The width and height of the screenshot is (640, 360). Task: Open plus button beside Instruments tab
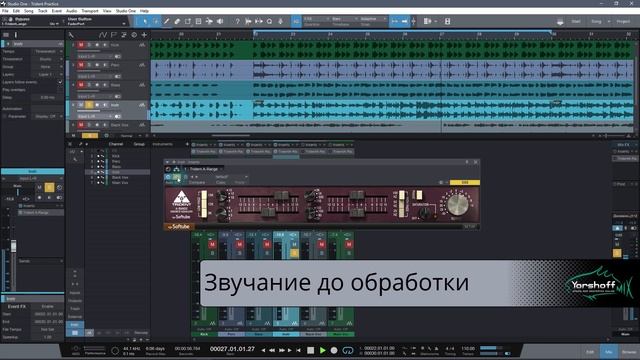click(x=187, y=144)
